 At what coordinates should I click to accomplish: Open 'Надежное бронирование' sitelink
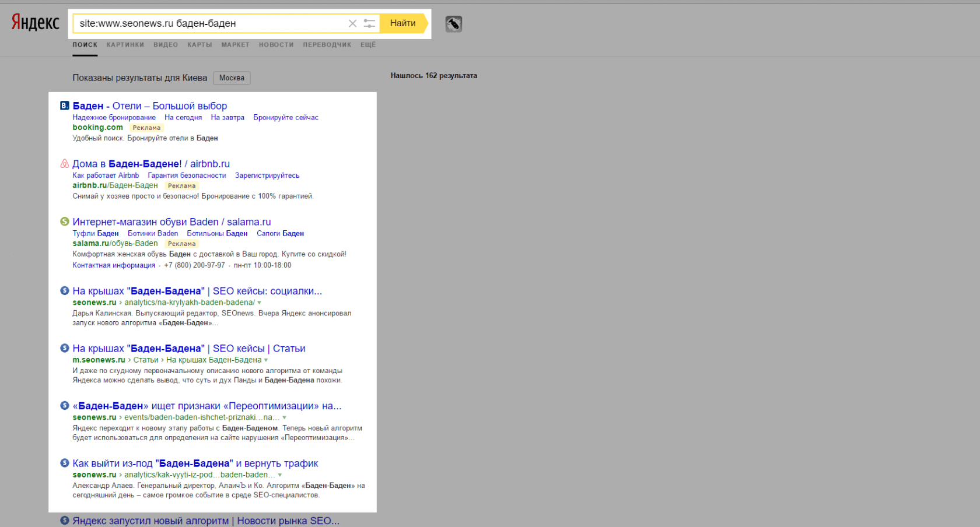pos(114,118)
